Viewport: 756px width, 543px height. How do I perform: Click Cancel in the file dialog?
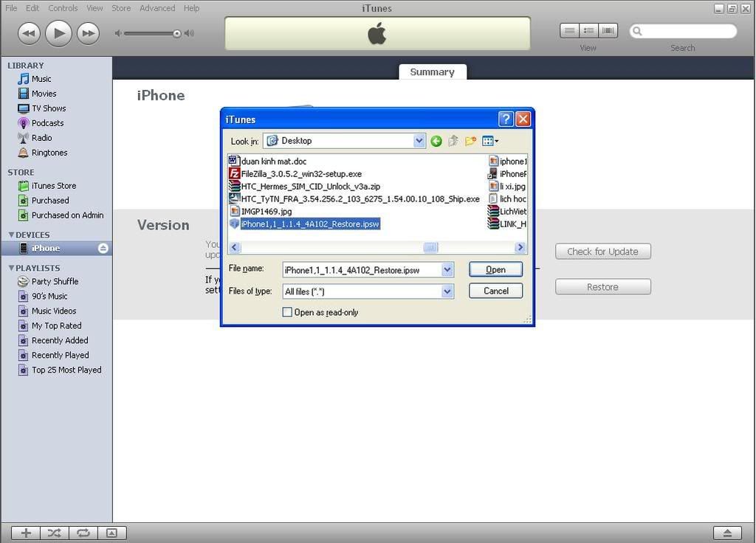tap(495, 291)
